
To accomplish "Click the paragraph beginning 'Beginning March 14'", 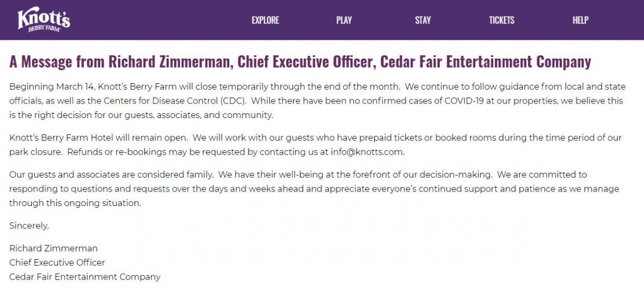I will (x=318, y=100).
